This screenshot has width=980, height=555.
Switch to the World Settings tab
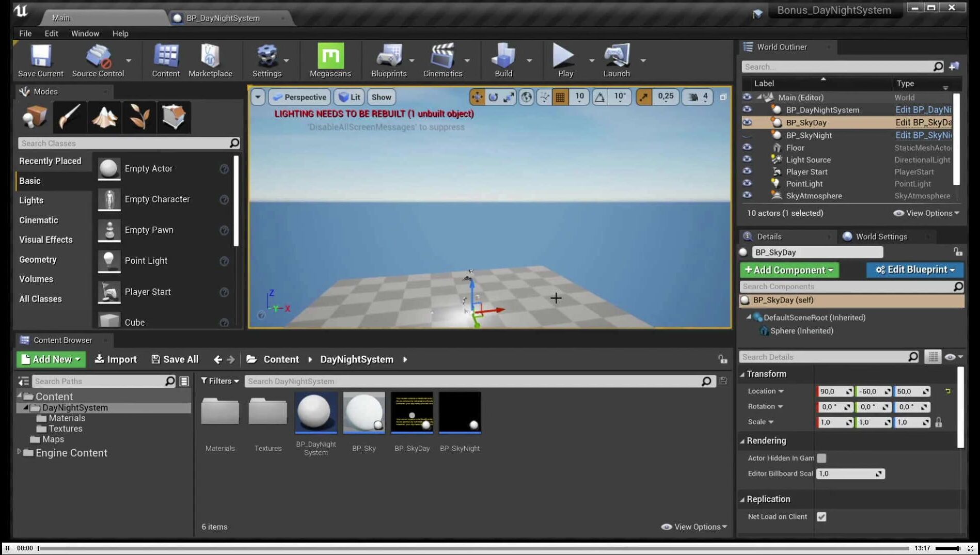click(881, 236)
